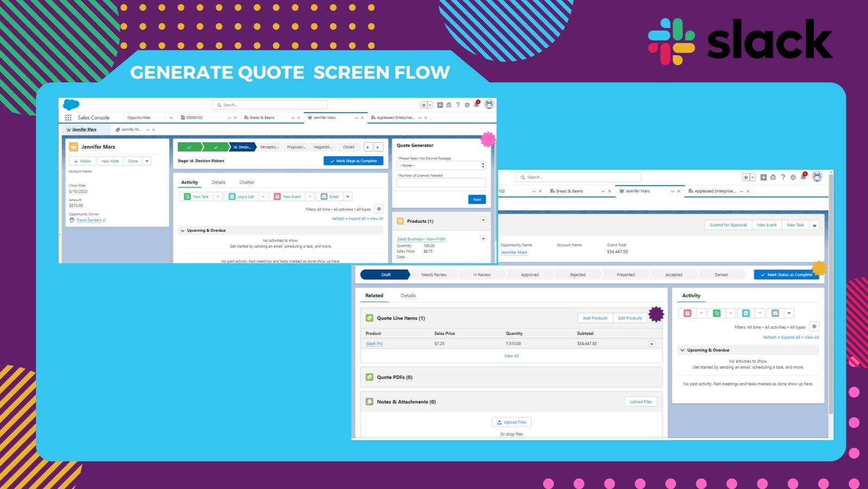Click the Salesforce cloud logo
Viewport: 868px width, 489px height.
[x=71, y=104]
